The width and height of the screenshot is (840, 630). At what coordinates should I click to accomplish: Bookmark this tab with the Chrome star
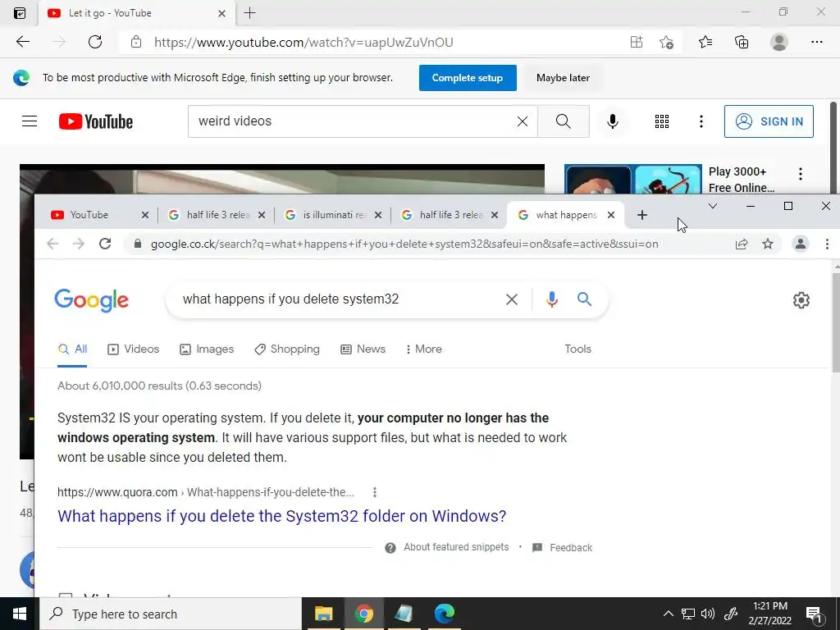[768, 244]
